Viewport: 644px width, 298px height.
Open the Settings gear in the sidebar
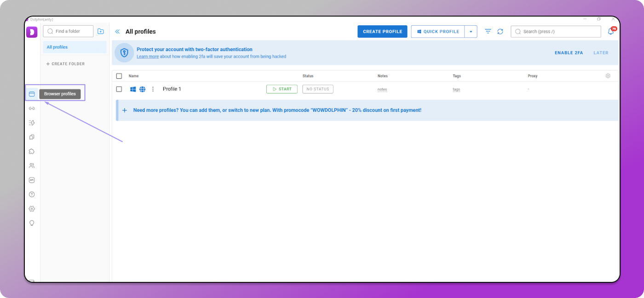(x=32, y=208)
